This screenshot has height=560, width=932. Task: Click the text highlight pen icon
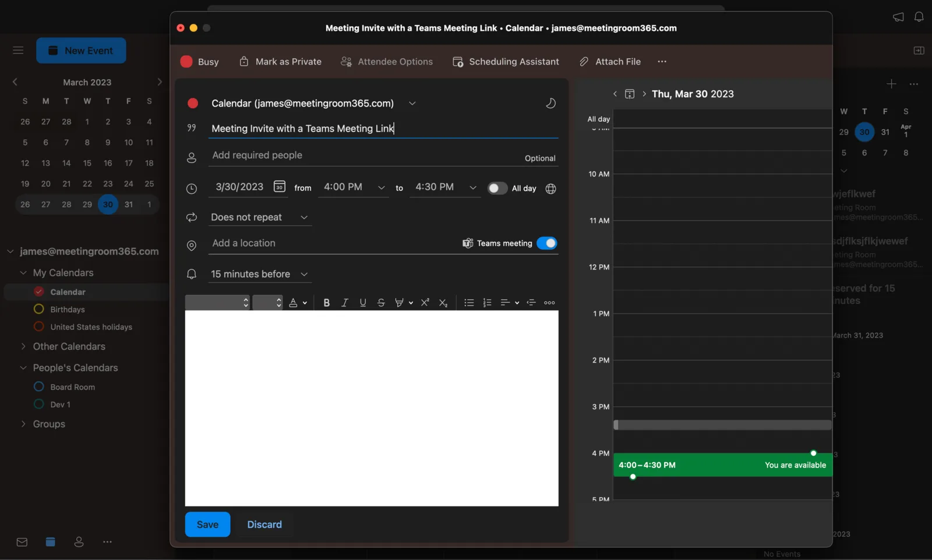399,303
